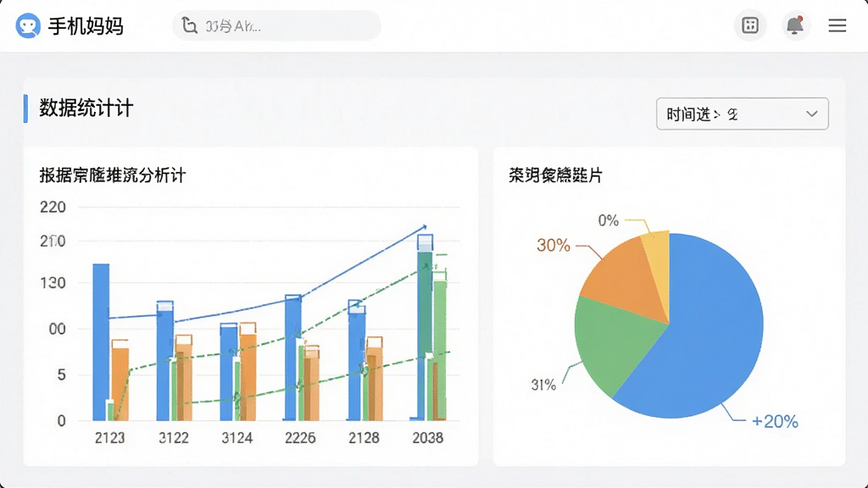Open the grid dashboard icon in header
The image size is (868, 488).
[750, 25]
